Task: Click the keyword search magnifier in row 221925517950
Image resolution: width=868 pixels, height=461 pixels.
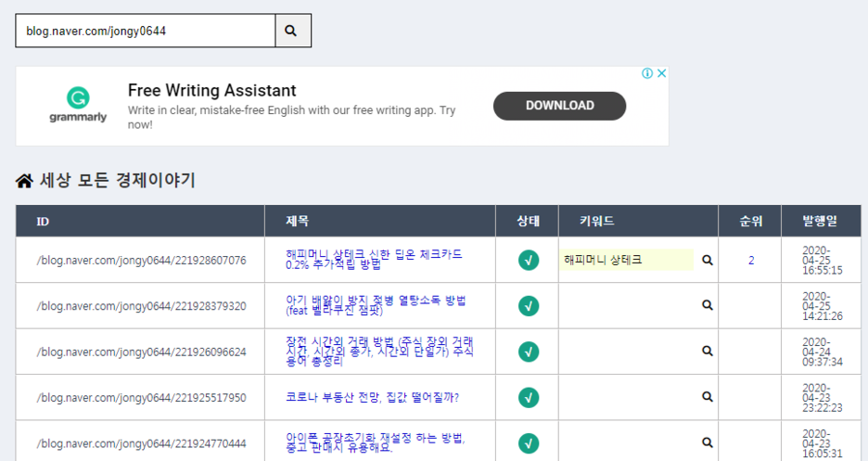Action: tap(708, 397)
